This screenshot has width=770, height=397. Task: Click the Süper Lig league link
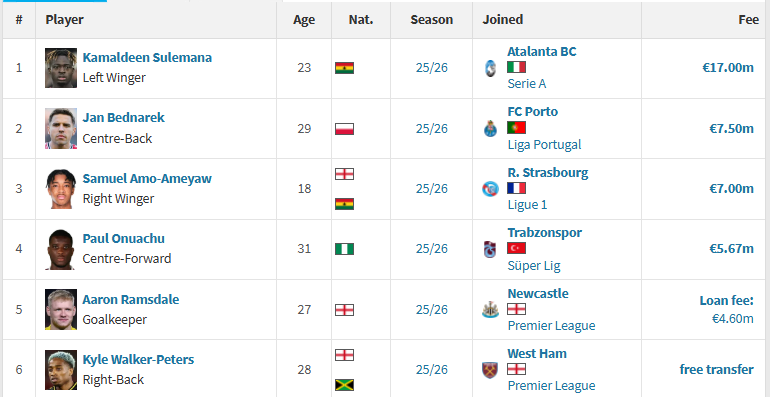point(534,266)
